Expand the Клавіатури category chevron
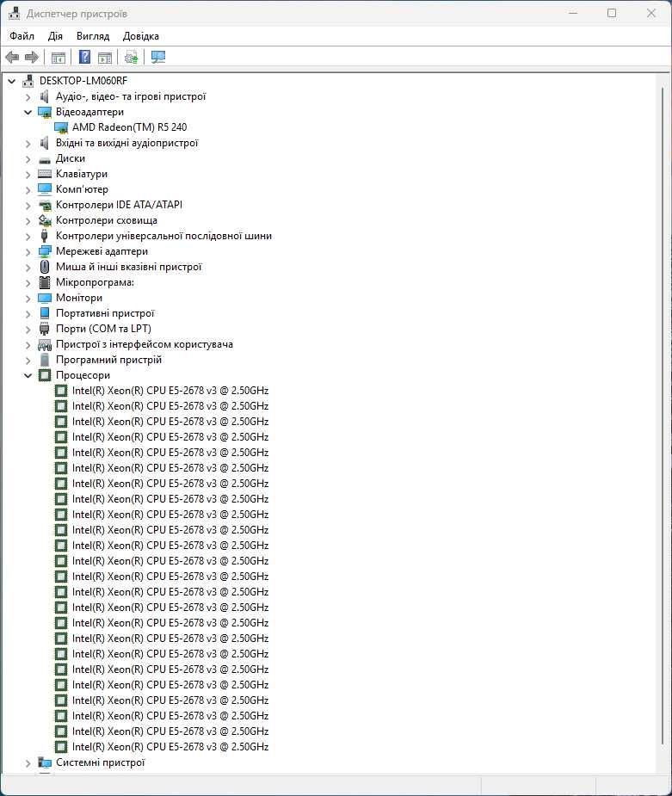Viewport: 672px width, 796px height. pyautogui.click(x=28, y=175)
